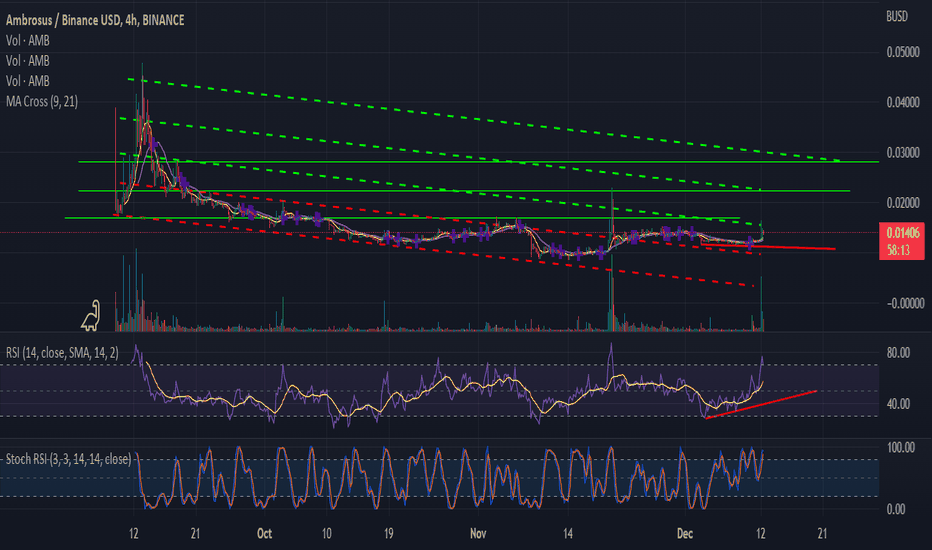Click the 0.00 Stoch RSI axis label
The width and height of the screenshot is (932, 550).
pyautogui.click(x=896, y=510)
